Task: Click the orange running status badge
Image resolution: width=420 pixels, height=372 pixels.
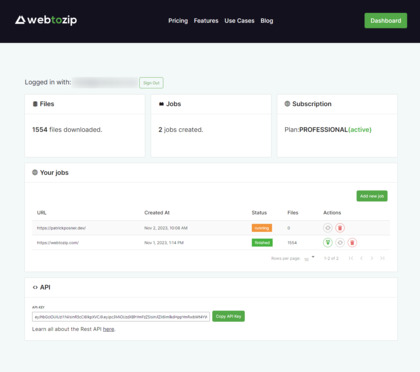Action: pyautogui.click(x=262, y=228)
